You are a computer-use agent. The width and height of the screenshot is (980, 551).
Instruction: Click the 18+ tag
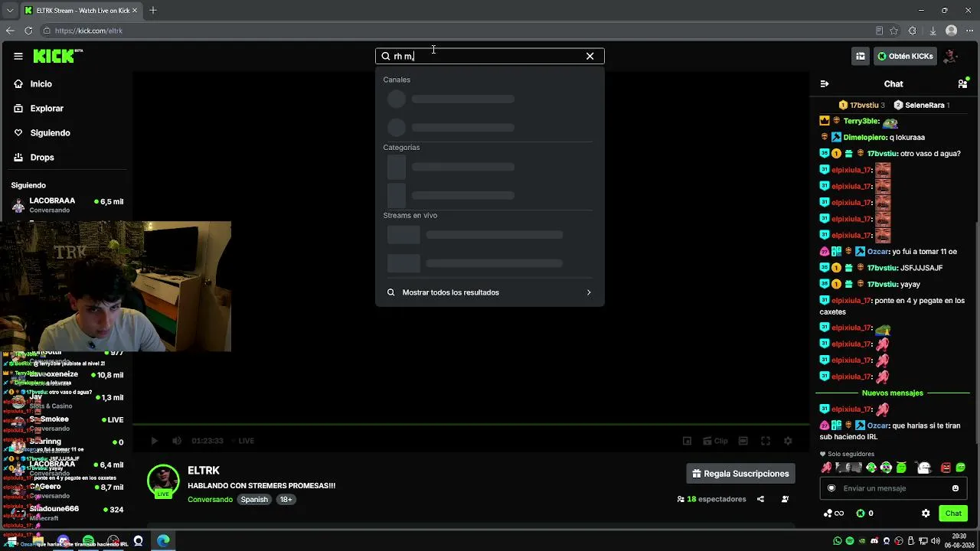[x=286, y=500]
